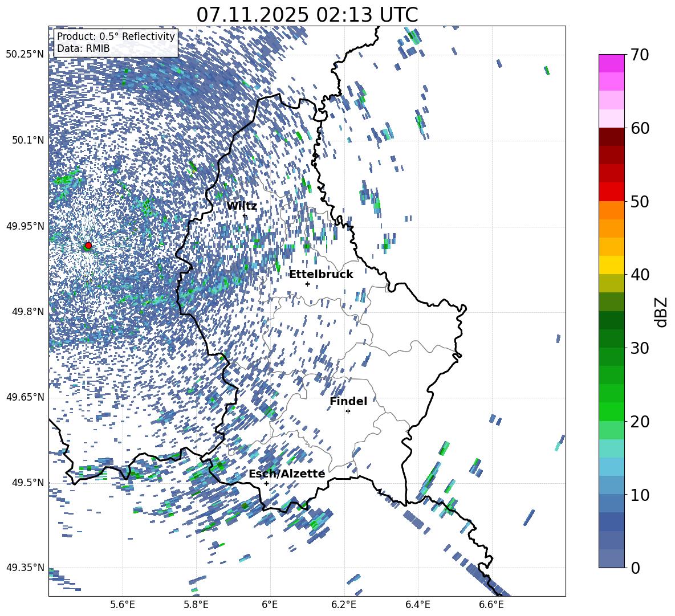Click the 5.6°E longitude label

123,605
